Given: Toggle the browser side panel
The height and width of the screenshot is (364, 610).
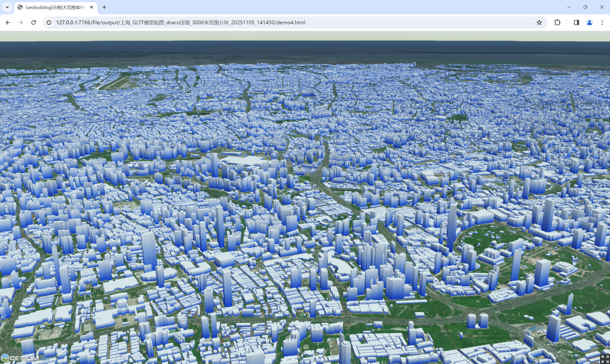Looking at the screenshot, I should [x=576, y=23].
